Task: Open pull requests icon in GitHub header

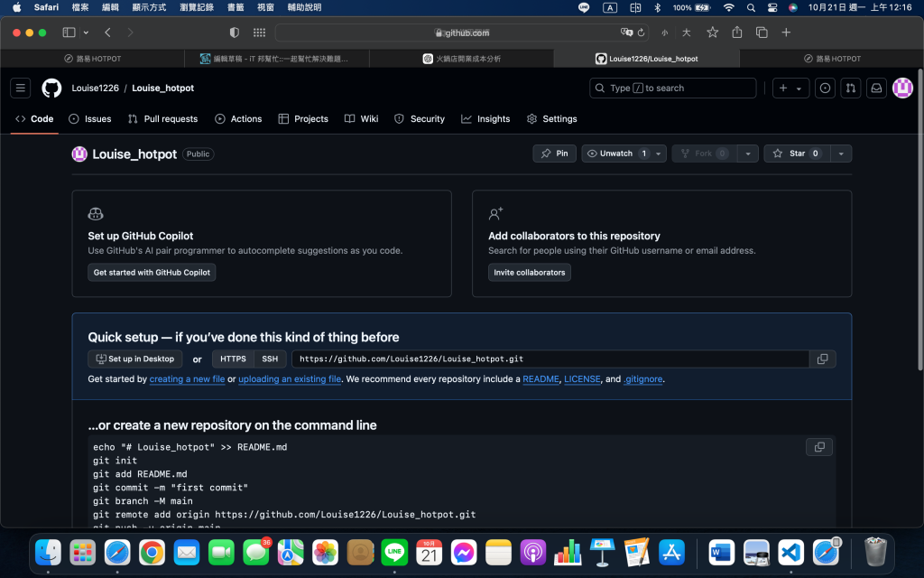Action: (x=850, y=88)
